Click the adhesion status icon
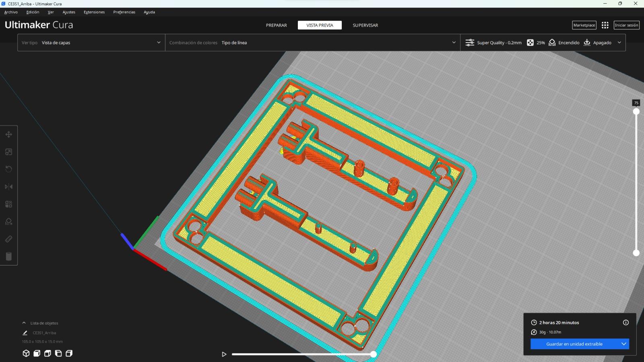Image resolution: width=644 pixels, height=362 pixels. coord(587,43)
